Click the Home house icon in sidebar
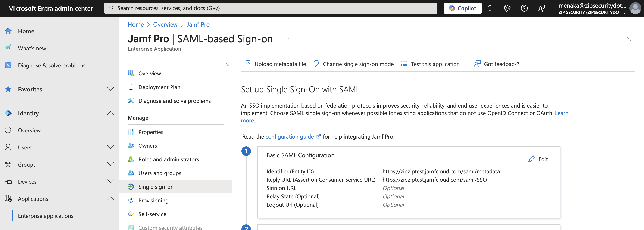The height and width of the screenshot is (230, 644). tap(8, 31)
